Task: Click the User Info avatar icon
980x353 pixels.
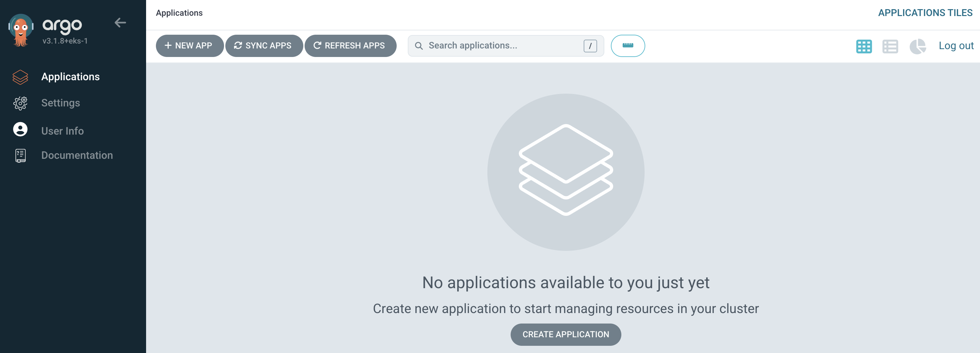Action: coord(20,130)
